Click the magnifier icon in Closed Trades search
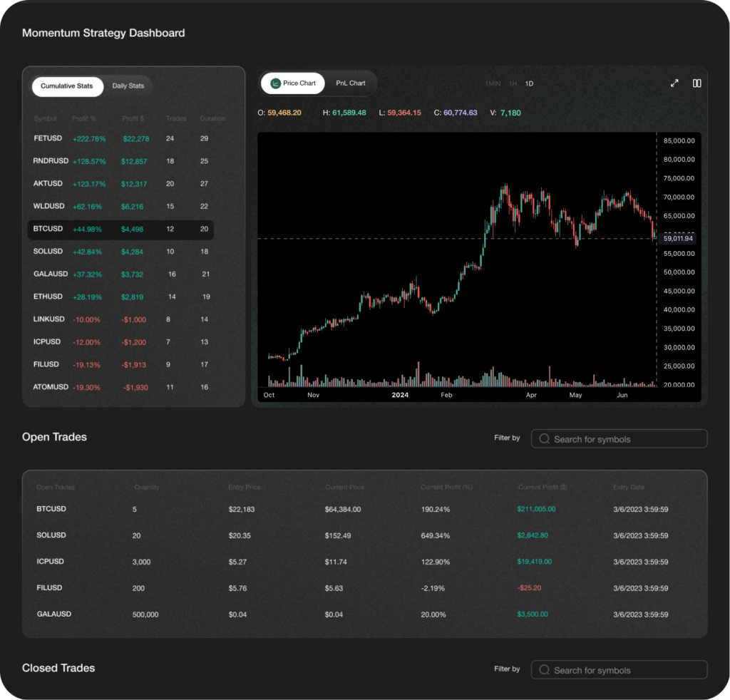The image size is (730, 700). (545, 670)
